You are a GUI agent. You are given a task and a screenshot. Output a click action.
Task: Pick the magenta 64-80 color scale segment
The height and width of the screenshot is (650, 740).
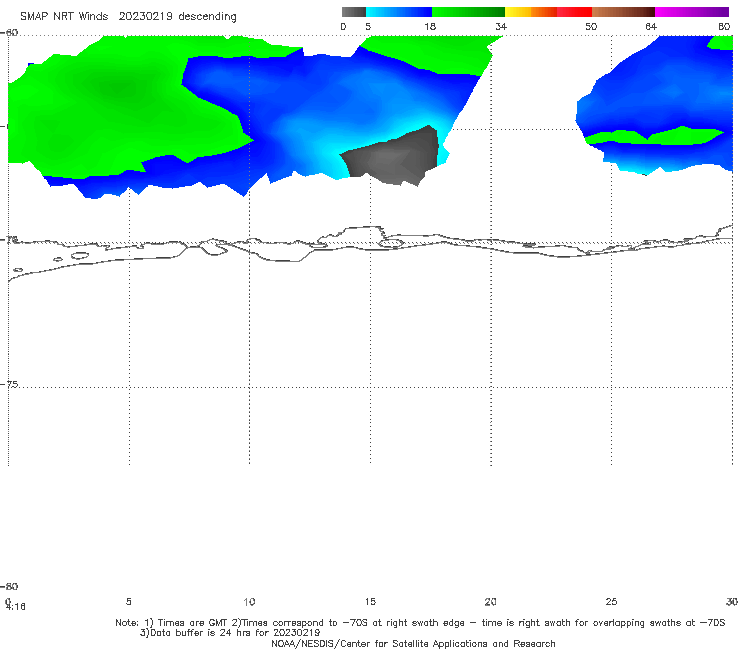point(692,12)
